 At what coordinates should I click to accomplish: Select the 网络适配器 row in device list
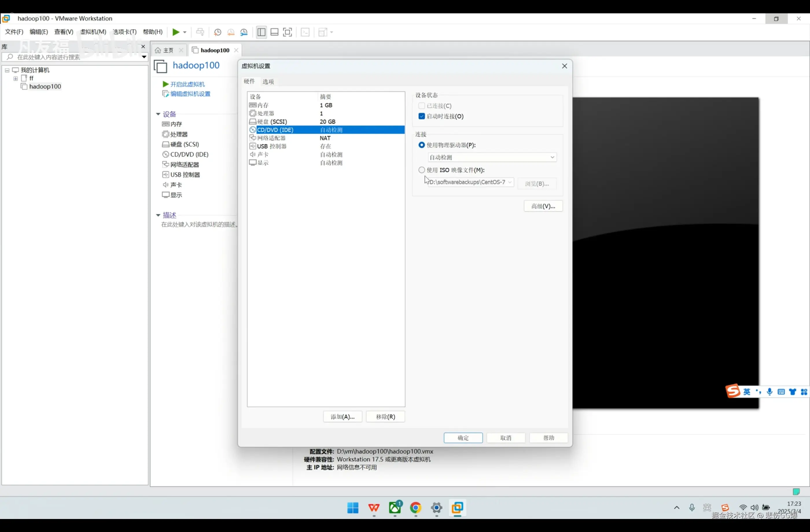271,138
